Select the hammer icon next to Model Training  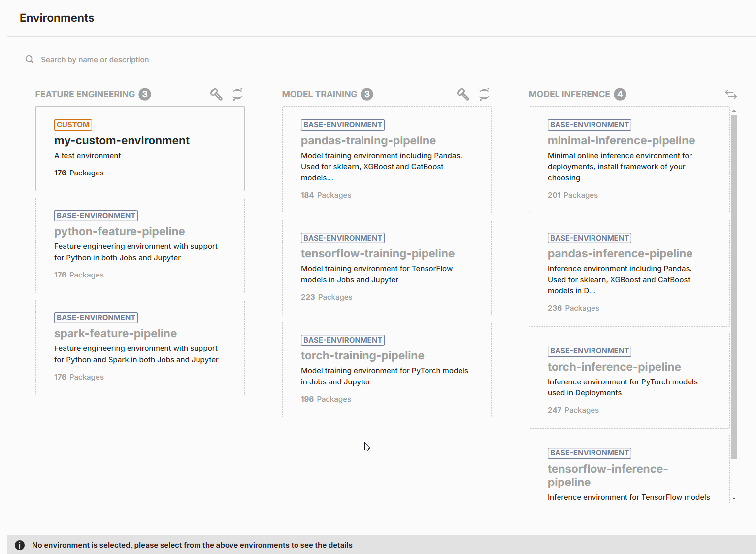coord(462,94)
